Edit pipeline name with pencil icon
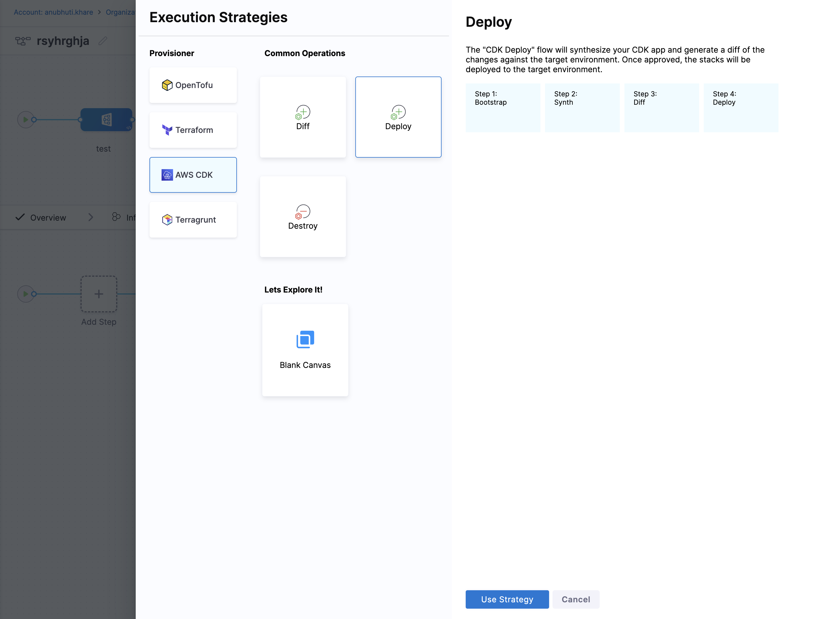Screen dimensions: 840x619 (x=103, y=41)
